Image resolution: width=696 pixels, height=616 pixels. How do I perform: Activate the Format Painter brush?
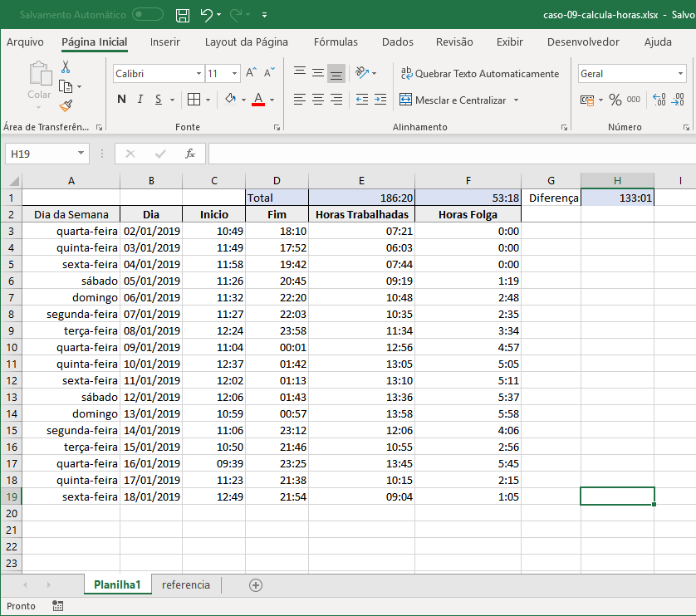66,105
